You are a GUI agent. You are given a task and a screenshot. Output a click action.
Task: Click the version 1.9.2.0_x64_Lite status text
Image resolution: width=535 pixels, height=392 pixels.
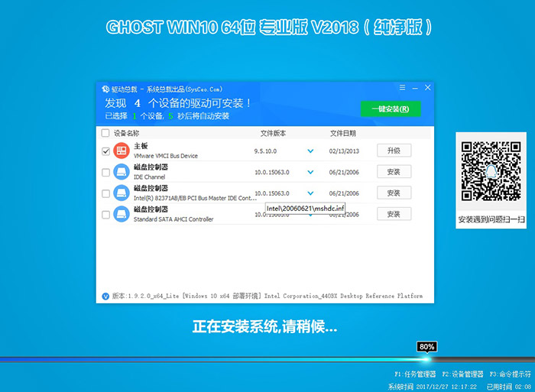[267, 296]
